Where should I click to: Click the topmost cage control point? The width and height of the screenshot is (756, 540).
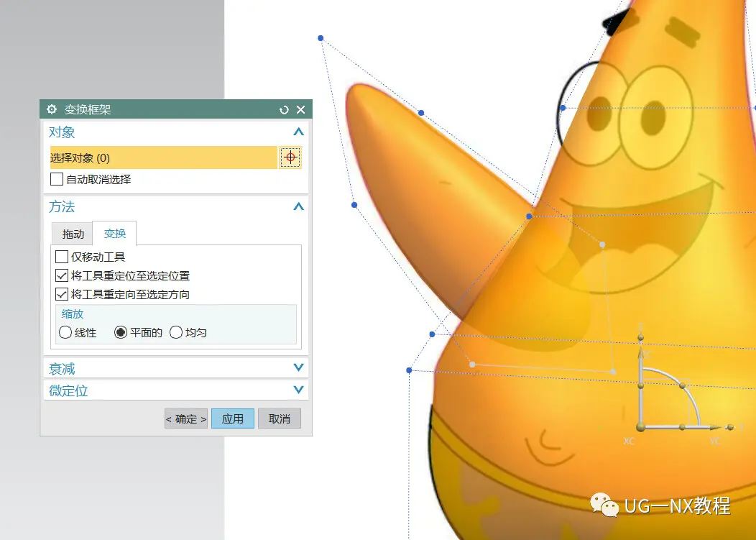tap(321, 38)
